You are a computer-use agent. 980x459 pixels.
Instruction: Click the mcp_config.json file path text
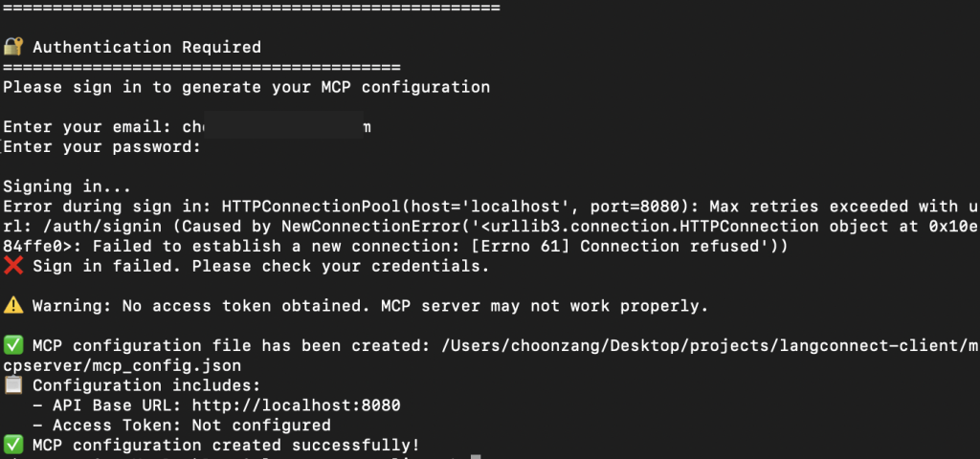122,365
